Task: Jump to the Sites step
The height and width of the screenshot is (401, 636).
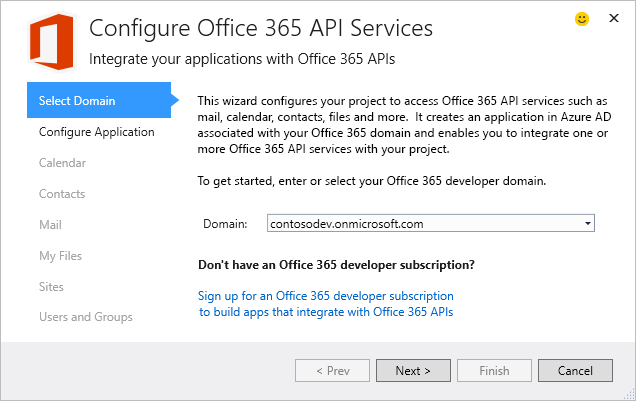Action: [51, 286]
